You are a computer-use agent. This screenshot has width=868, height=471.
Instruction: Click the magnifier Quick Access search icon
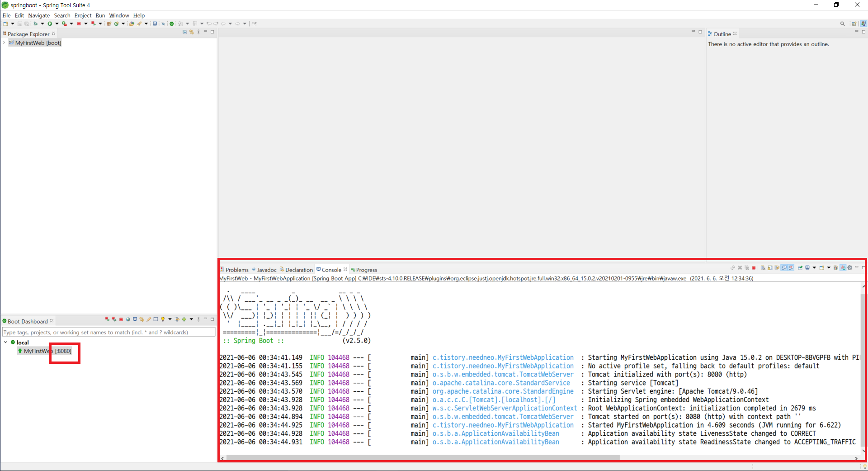(842, 24)
